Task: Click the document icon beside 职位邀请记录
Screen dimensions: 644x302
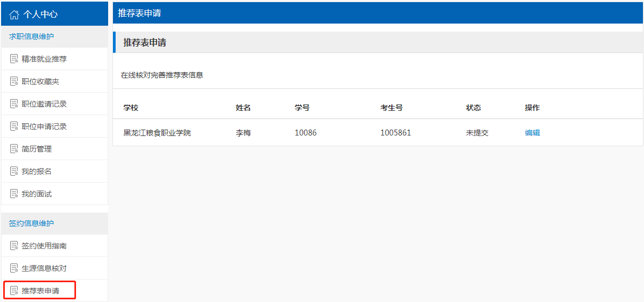Action: (x=14, y=104)
